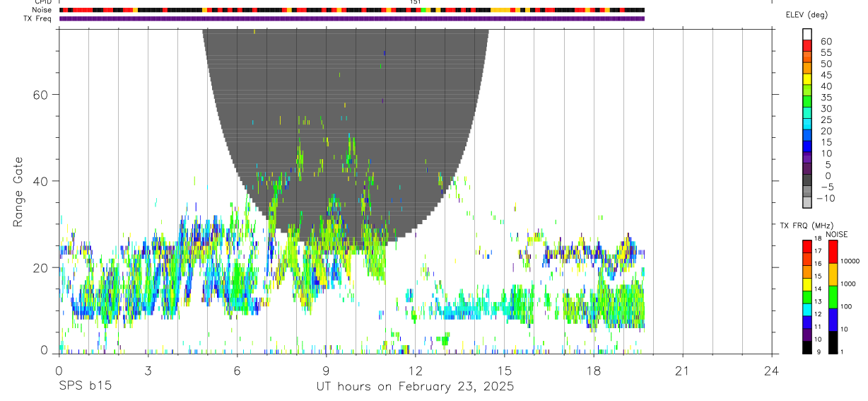Screen dimensions: 868x401
Task: Pick the yellow segment of the NOISE scale
Action: [x=833, y=274]
